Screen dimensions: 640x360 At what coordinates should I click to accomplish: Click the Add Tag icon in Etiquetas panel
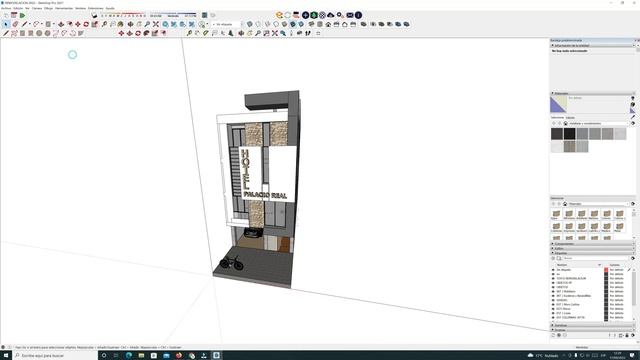coord(553,258)
